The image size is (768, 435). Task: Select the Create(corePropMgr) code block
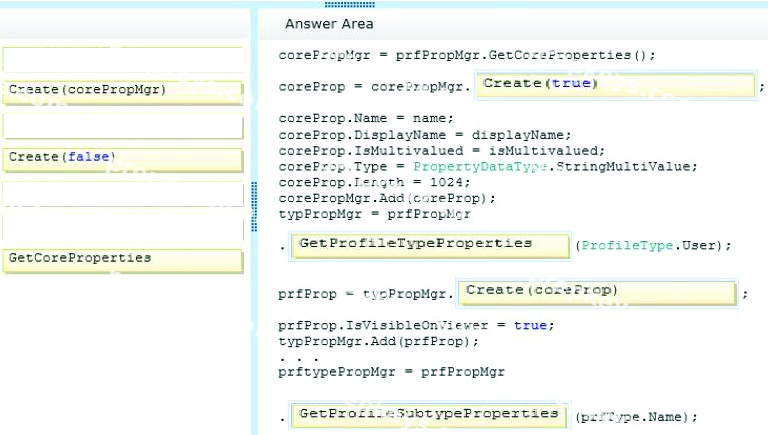pyautogui.click(x=122, y=92)
